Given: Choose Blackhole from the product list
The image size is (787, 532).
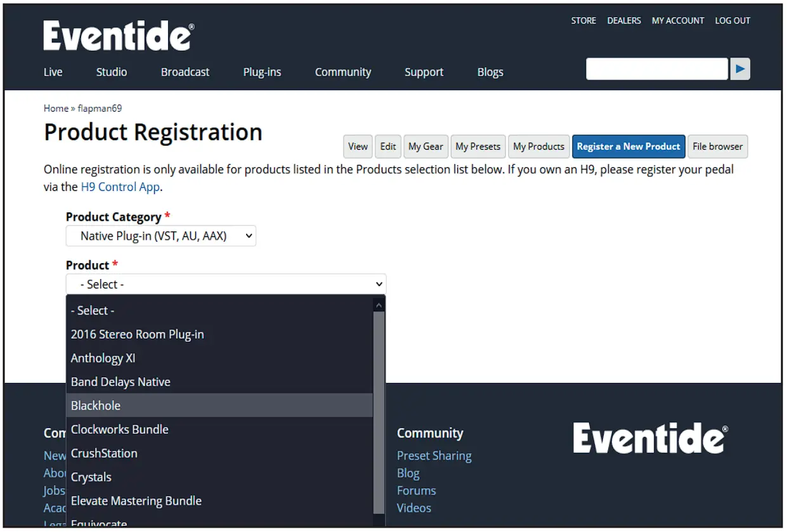Looking at the screenshot, I should click(x=96, y=406).
